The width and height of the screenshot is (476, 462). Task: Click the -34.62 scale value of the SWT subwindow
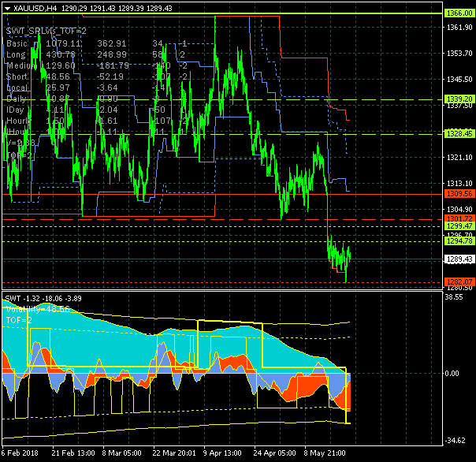pos(455,441)
